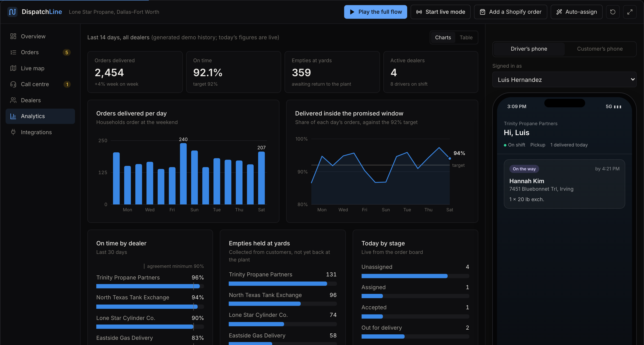Click the reset demo circular arrow icon

coord(613,12)
